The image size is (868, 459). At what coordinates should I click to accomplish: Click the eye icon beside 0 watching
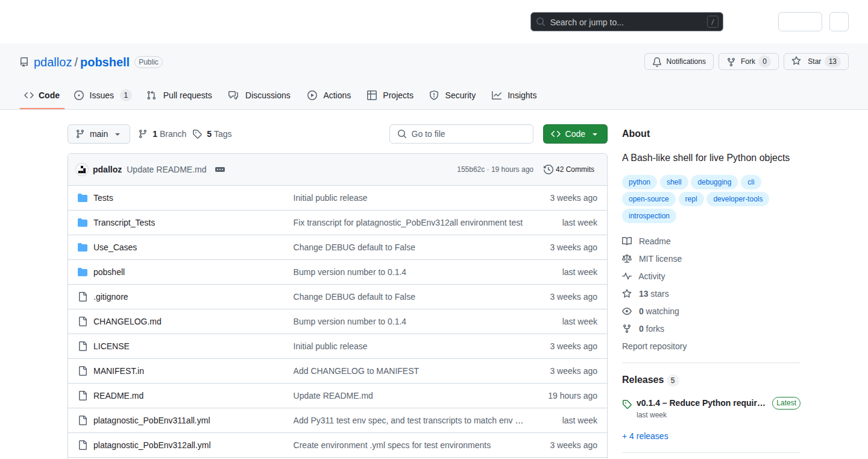627,311
